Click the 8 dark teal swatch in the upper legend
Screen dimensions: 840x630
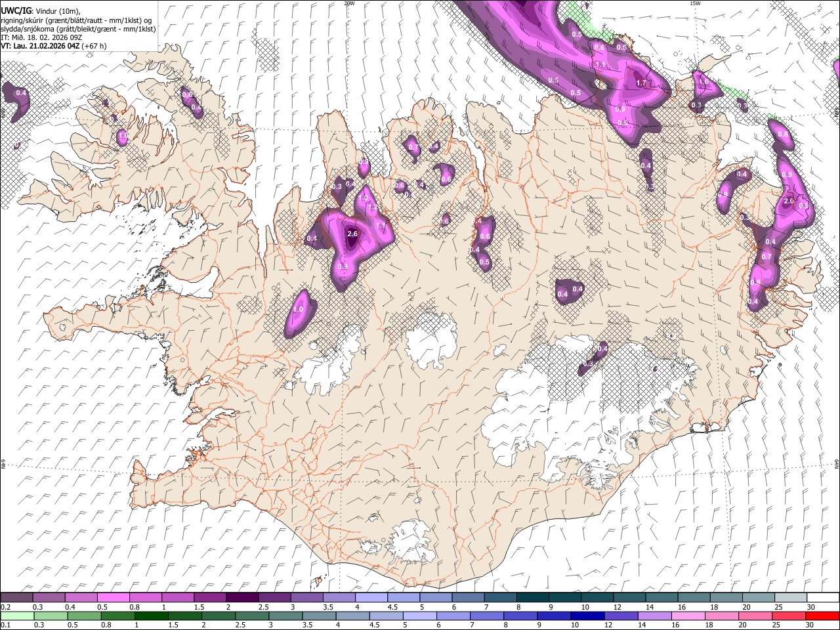click(x=532, y=597)
